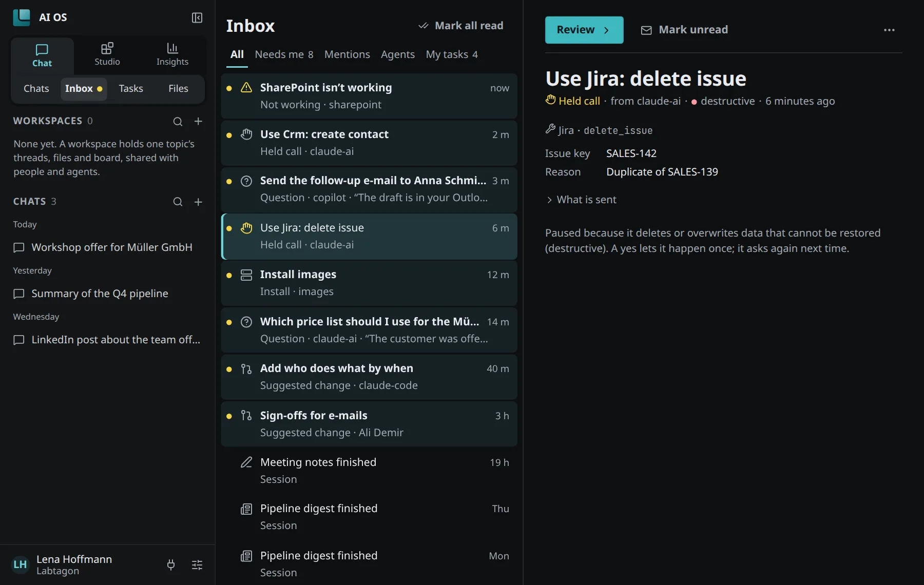Click the Jira wrench tool icon

click(550, 129)
